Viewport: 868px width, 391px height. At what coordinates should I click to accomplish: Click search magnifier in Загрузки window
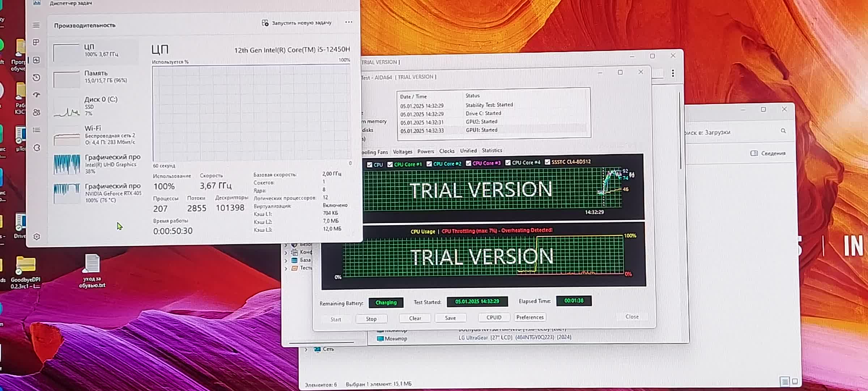coord(783,131)
